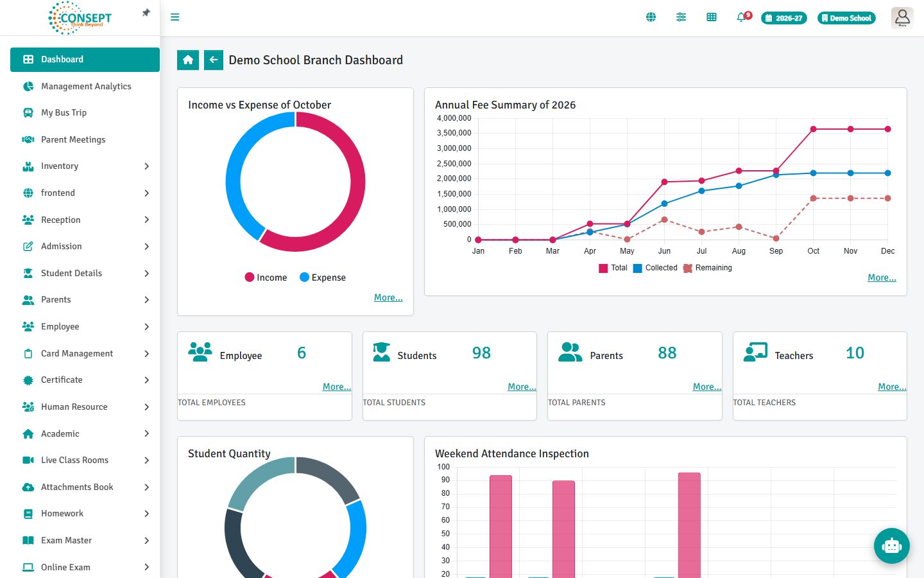Open More link under Annual Fee Summary

[x=882, y=277]
